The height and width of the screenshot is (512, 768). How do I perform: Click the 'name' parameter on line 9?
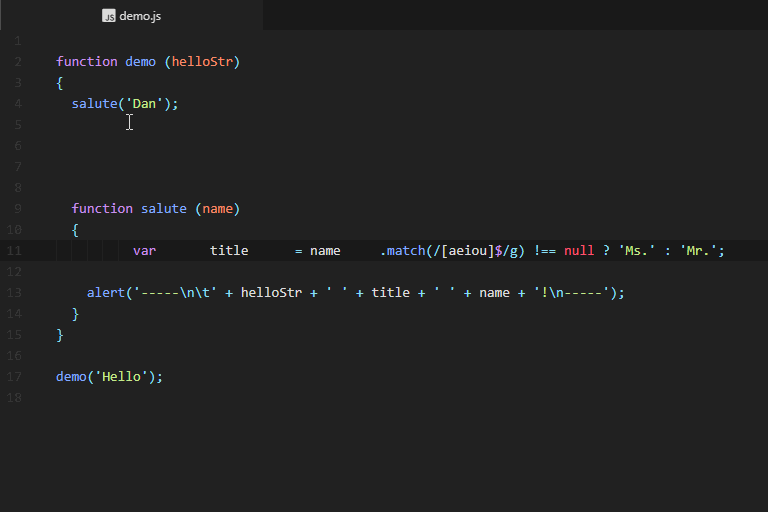(x=217, y=209)
